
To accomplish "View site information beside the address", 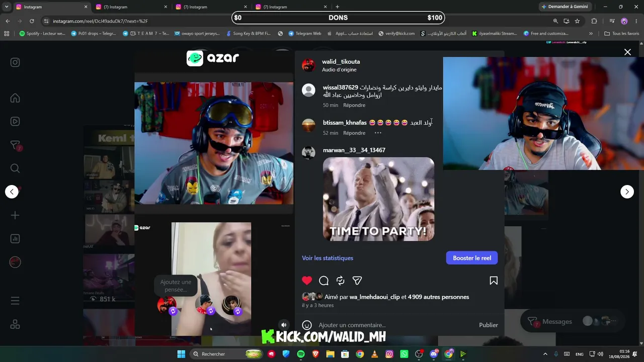I will click(x=46, y=21).
